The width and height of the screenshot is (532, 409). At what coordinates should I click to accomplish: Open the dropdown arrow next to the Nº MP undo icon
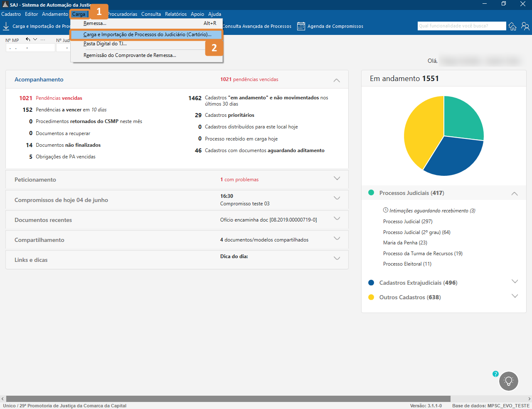pyautogui.click(x=35, y=39)
